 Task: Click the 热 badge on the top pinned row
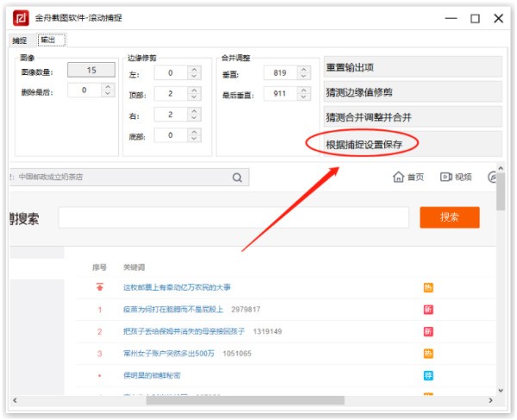(428, 287)
